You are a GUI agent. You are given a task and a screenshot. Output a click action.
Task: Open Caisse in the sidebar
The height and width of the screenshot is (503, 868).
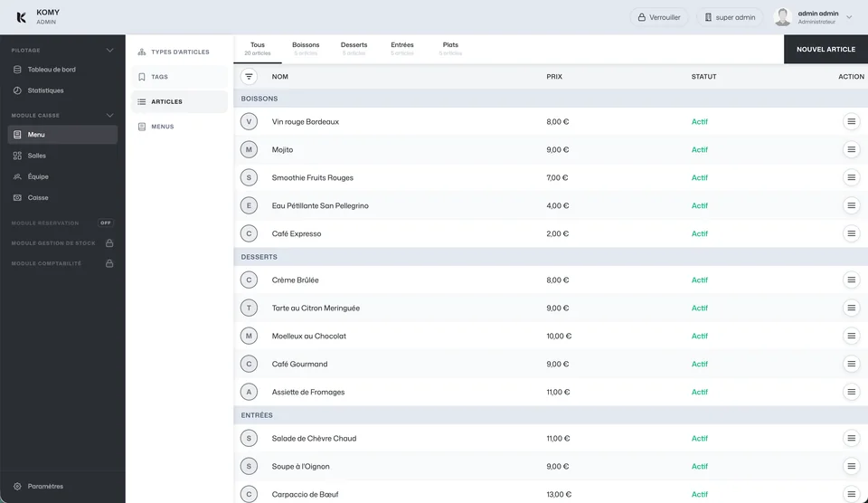pos(62,198)
